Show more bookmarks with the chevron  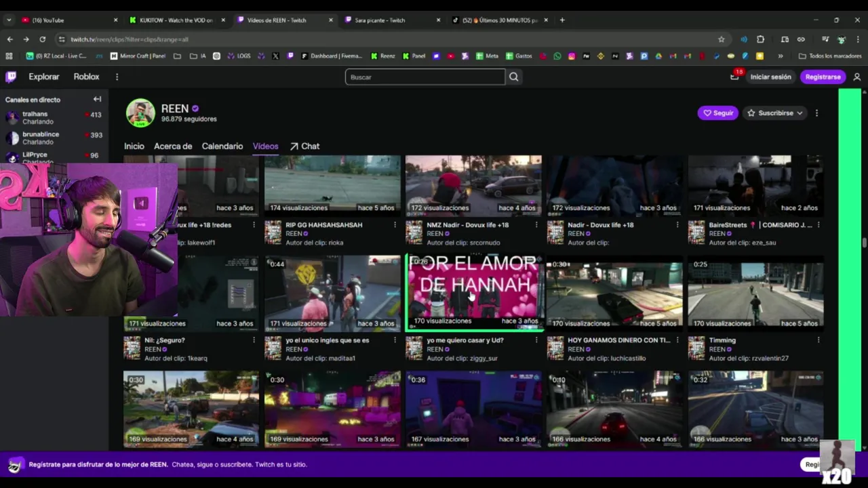781,56
